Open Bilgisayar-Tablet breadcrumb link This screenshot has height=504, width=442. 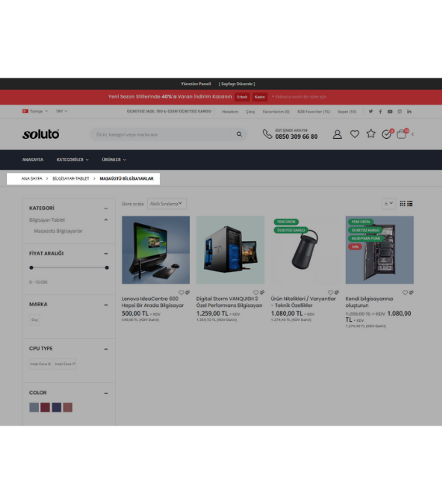(x=71, y=178)
